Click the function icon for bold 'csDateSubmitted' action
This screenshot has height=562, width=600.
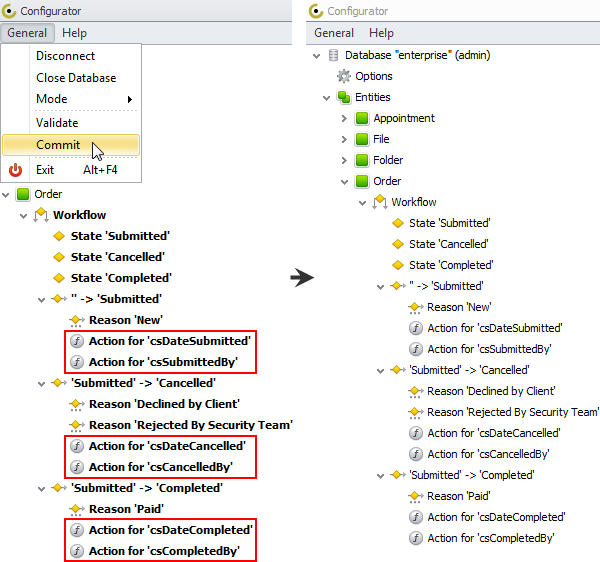[x=76, y=341]
